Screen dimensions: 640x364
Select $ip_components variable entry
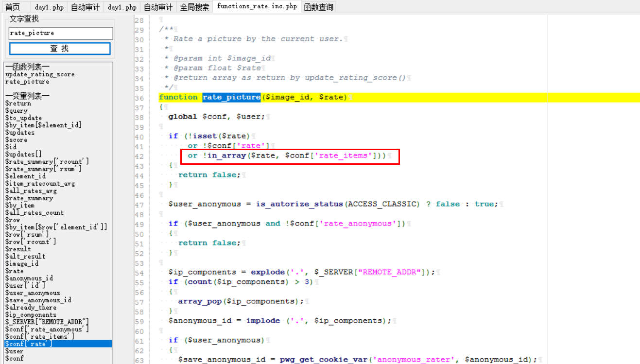click(x=31, y=315)
